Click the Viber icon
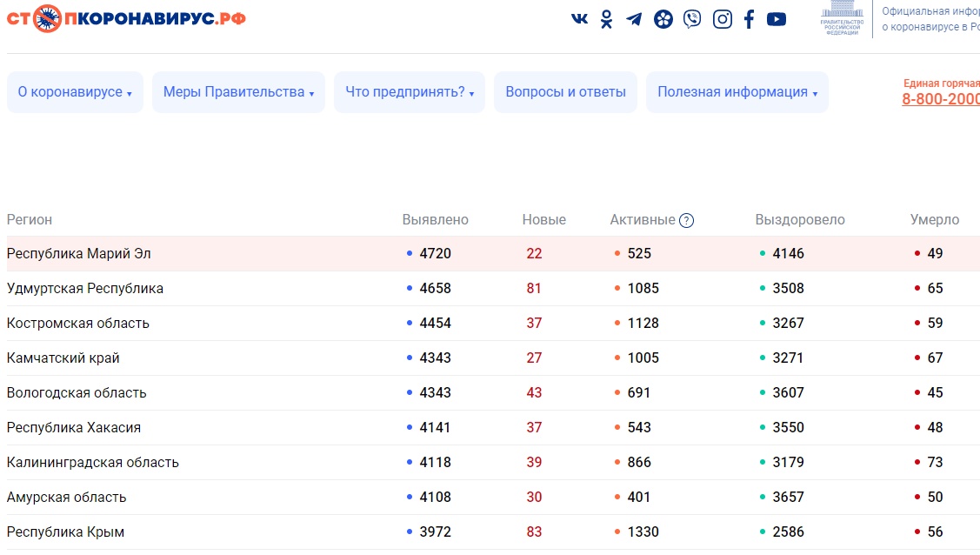Viewport: 980px width, 555px height. coord(692,19)
